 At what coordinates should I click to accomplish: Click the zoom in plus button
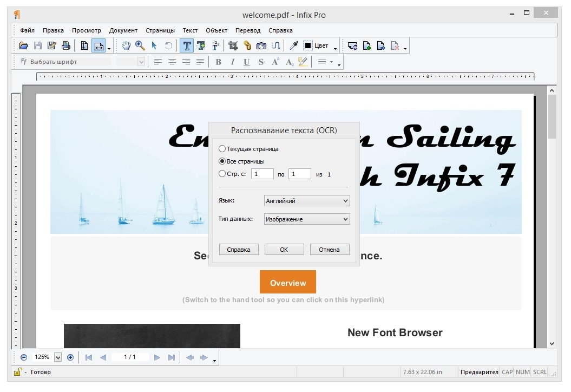click(70, 357)
